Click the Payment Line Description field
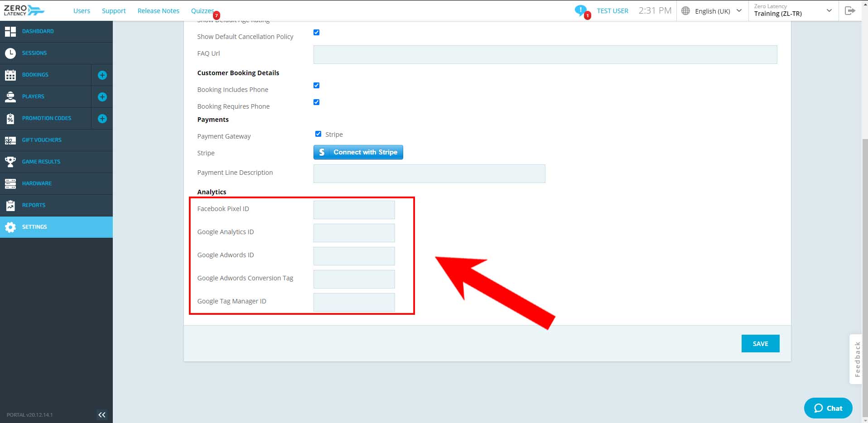 tap(429, 173)
